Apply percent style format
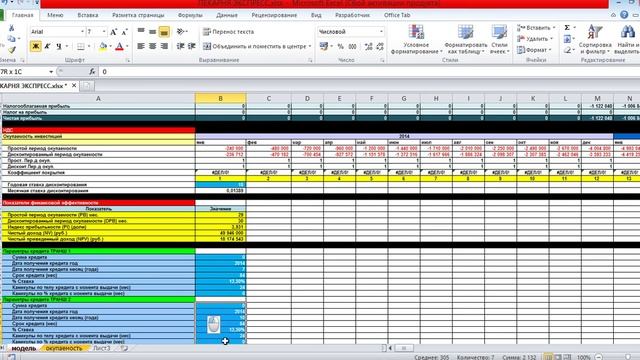 pyautogui.click(x=340, y=46)
